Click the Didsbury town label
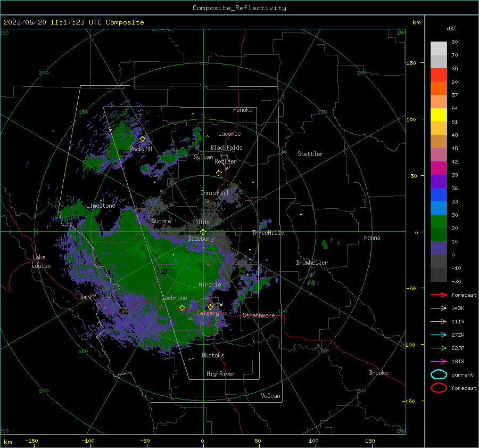The width and height of the screenshot is (479, 448). [201, 239]
